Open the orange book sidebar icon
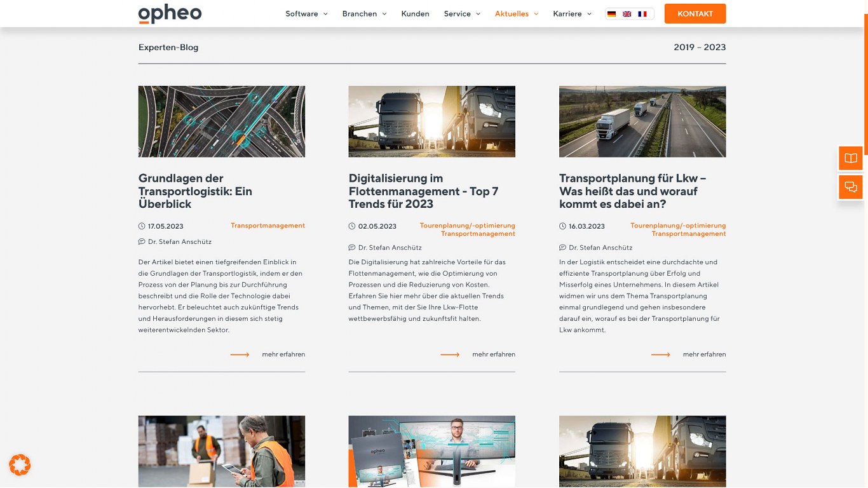868x488 pixels. [851, 158]
